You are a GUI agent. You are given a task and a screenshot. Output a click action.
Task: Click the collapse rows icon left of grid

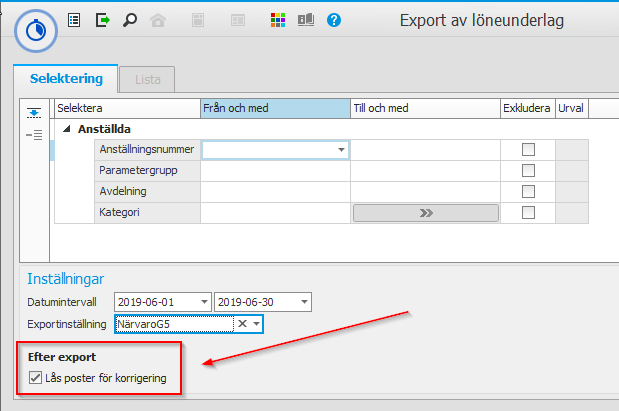[33, 135]
